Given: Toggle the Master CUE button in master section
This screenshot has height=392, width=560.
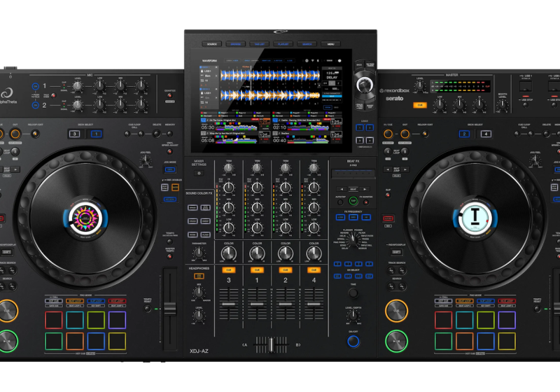Looking at the screenshot, I should pos(419,105).
